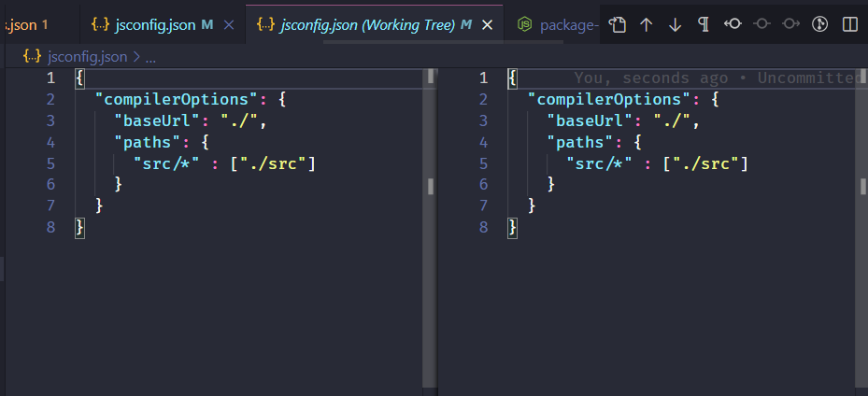Click ["./src"] value in right pane

click(x=705, y=163)
